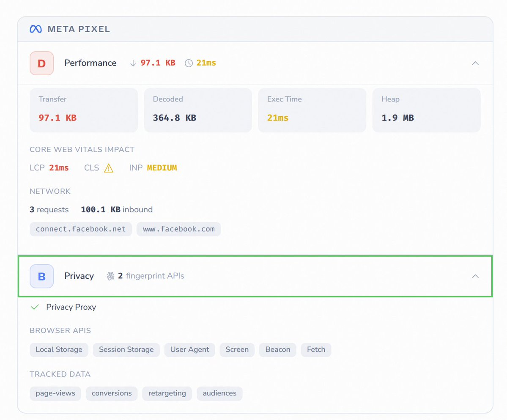Collapse the Performance section chevron
The image size is (507, 420).
pyautogui.click(x=475, y=63)
